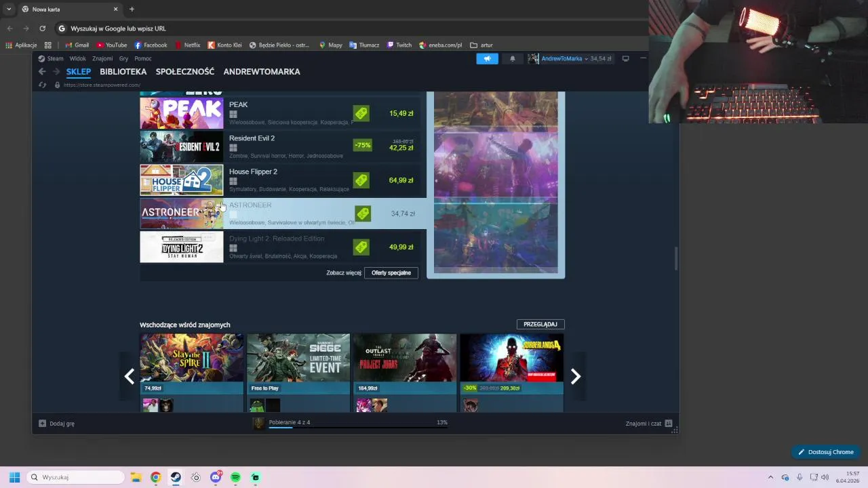
Task: Click the Windows Start button
Action: [14, 477]
